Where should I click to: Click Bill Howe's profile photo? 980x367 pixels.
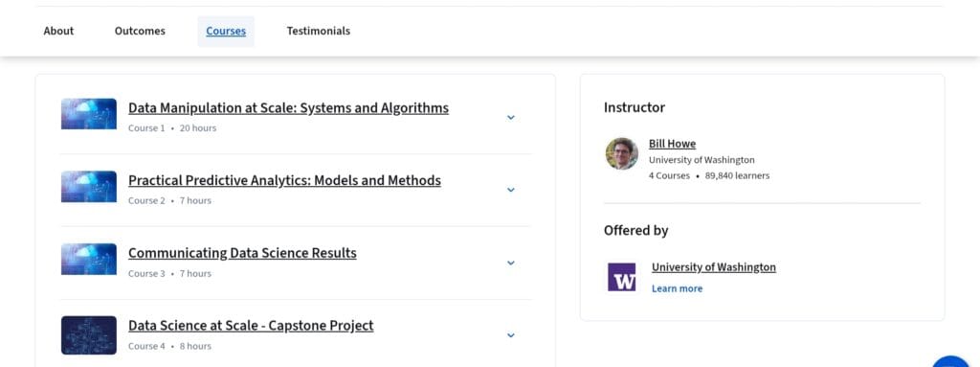622,153
